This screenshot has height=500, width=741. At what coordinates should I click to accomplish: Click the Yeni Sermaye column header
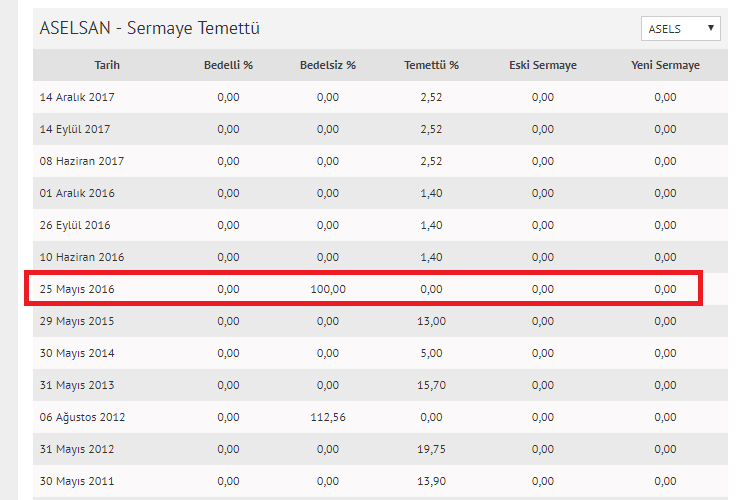coord(666,65)
